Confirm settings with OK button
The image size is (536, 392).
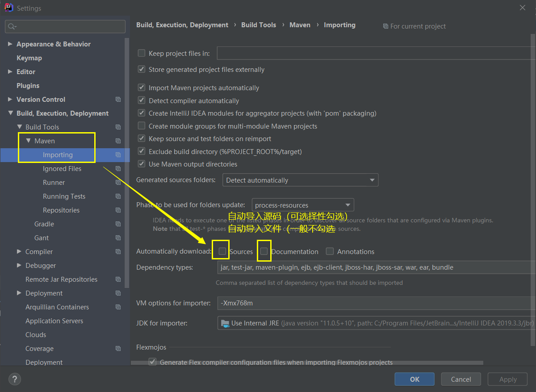coord(415,379)
